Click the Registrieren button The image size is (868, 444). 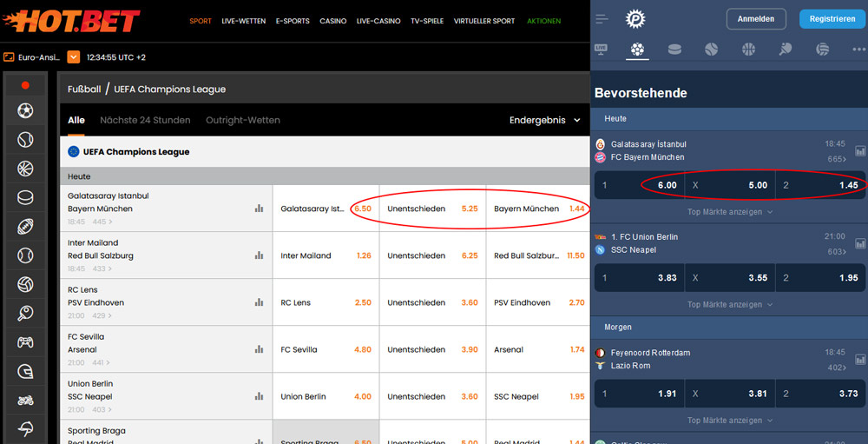coord(832,19)
